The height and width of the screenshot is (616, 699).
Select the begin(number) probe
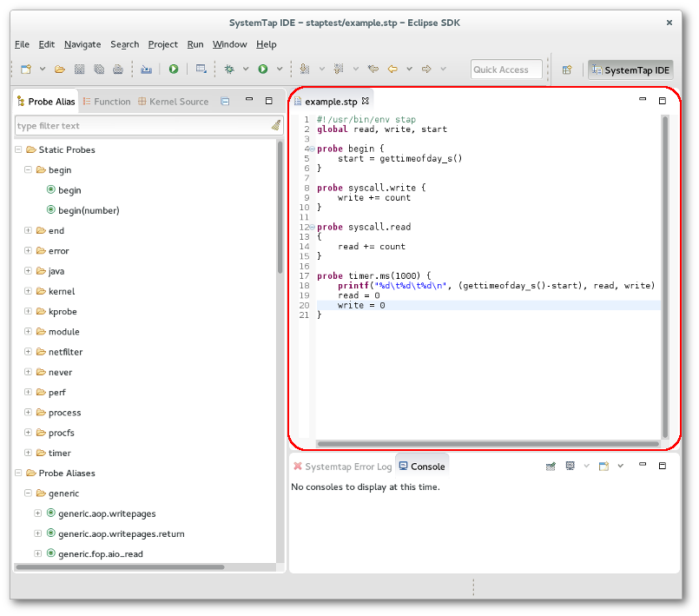click(x=89, y=210)
